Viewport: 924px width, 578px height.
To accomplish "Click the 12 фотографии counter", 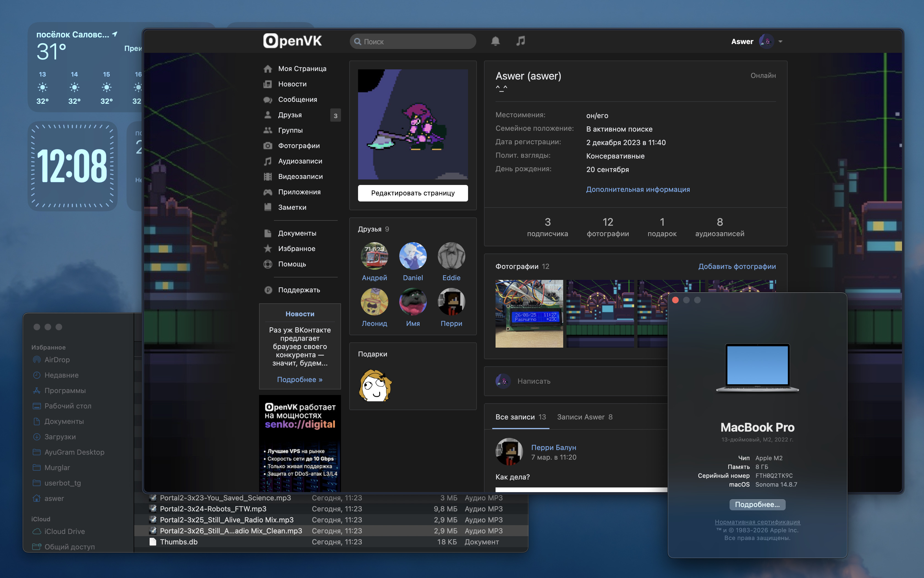I will pos(608,227).
